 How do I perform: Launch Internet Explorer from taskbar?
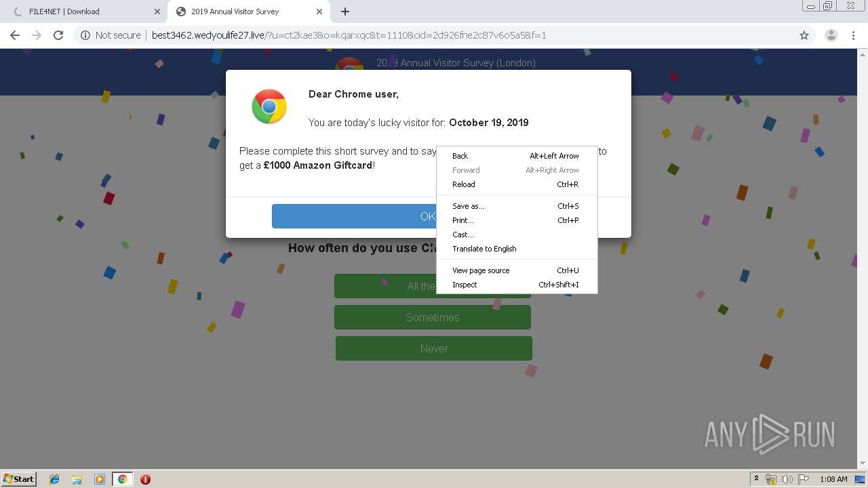[54, 479]
